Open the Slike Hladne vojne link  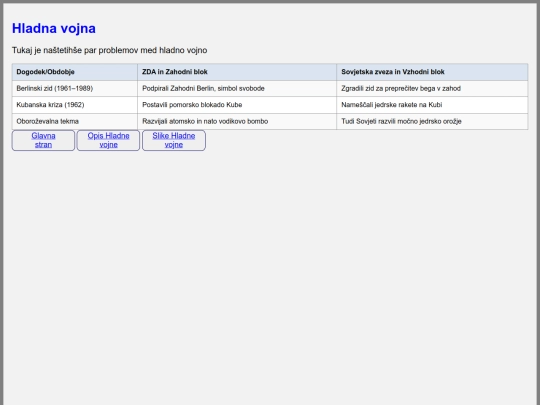point(174,140)
